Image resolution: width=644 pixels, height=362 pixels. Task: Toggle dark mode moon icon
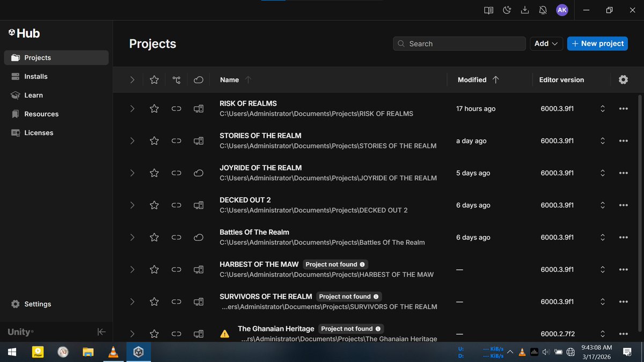pos(507,10)
